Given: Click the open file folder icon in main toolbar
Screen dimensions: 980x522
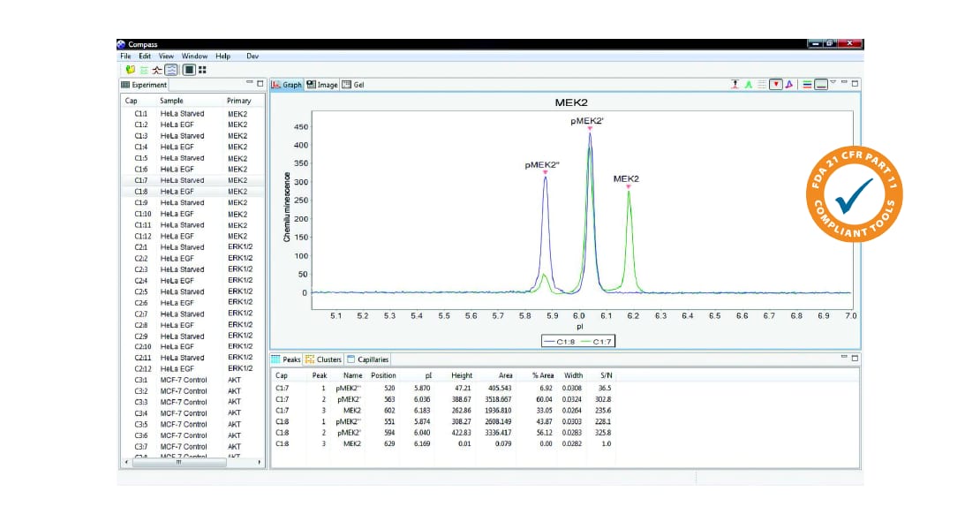Looking at the screenshot, I should (x=130, y=70).
